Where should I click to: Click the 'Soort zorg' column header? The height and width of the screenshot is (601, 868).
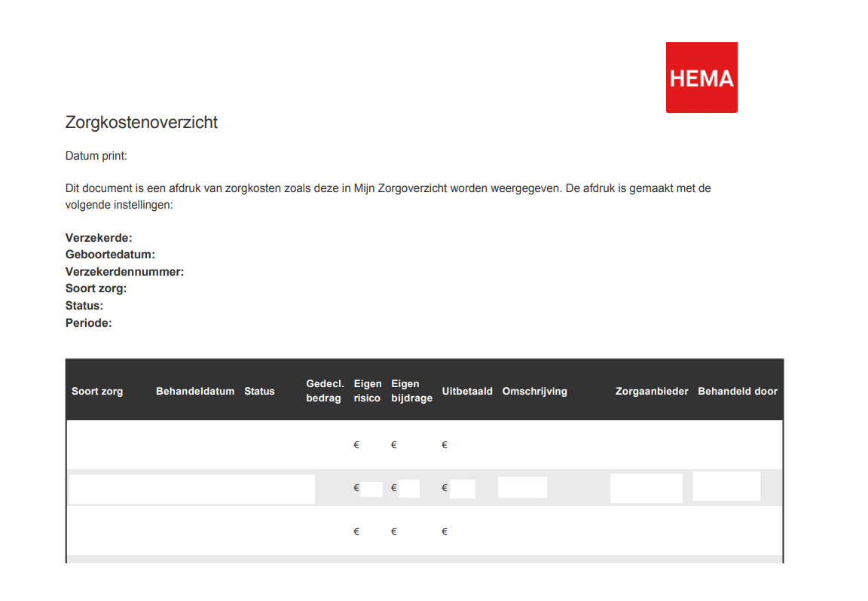97,392
